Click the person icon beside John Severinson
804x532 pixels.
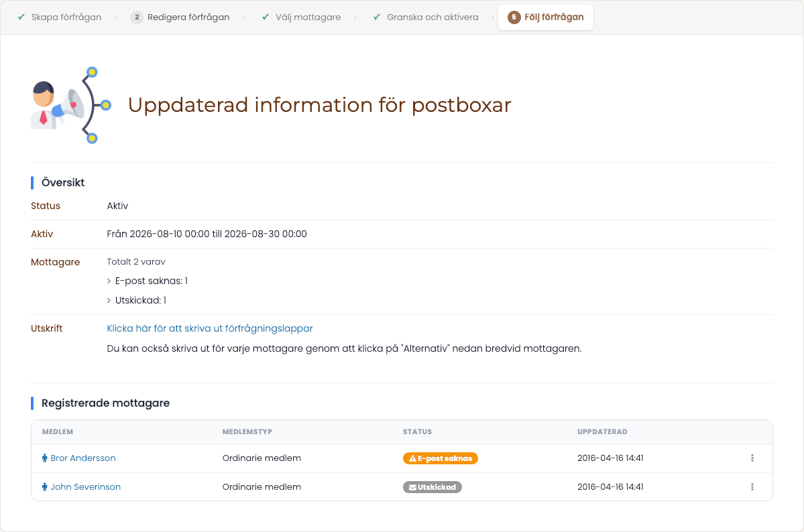(x=45, y=487)
